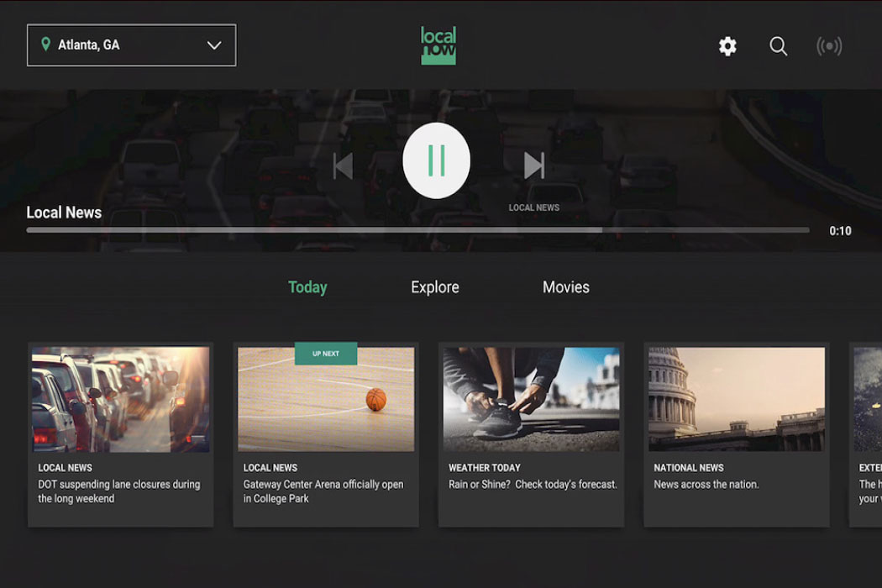Switch to the Today tab

point(307,287)
